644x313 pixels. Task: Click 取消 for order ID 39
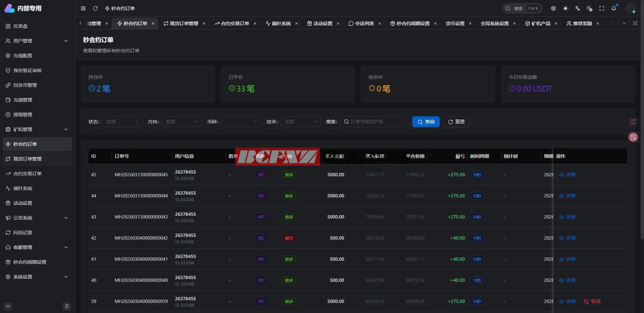(x=592, y=301)
